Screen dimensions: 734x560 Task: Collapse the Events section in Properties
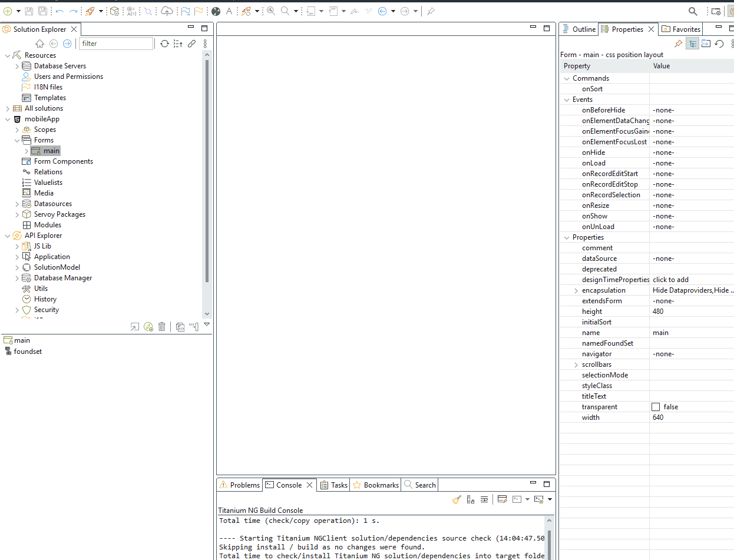[567, 100]
